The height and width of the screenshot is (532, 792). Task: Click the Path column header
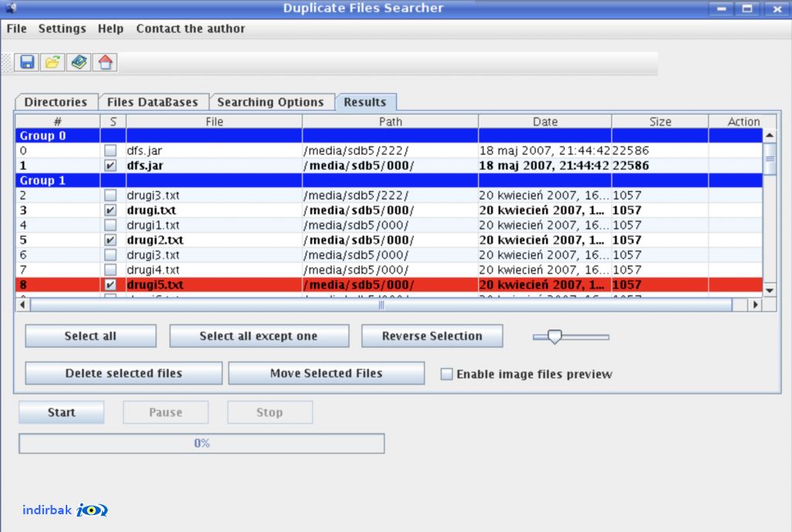(391, 121)
